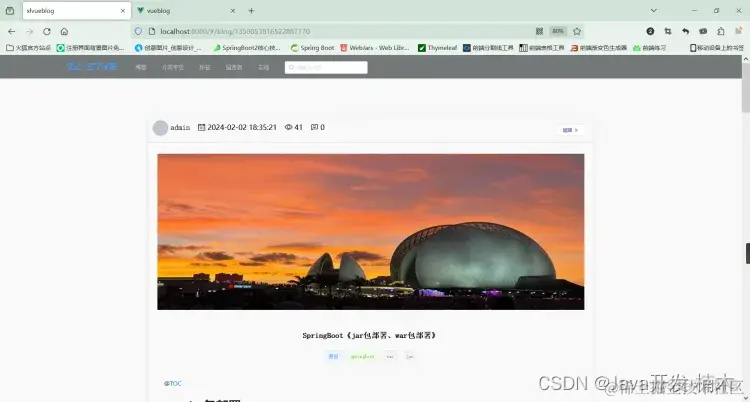
Task: Switch to the vueblog tab
Action: click(x=187, y=11)
